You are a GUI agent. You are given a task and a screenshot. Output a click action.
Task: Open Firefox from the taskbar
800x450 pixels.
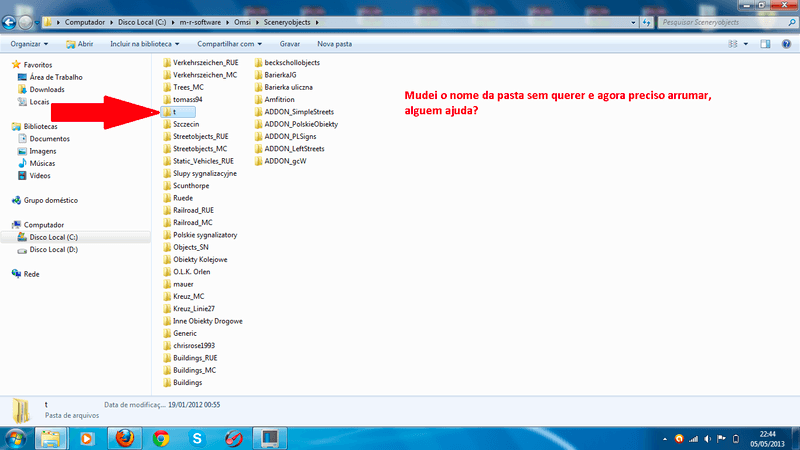coord(123,437)
